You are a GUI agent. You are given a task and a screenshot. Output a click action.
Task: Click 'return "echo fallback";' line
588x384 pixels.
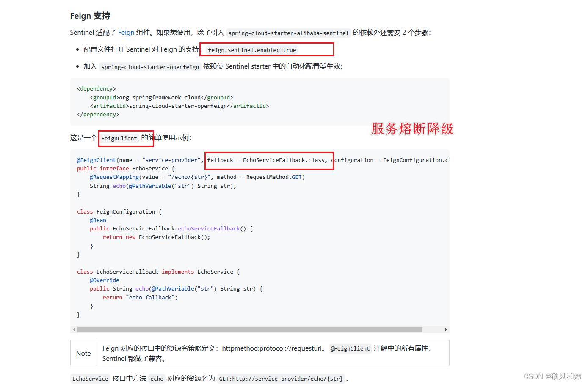(x=140, y=298)
